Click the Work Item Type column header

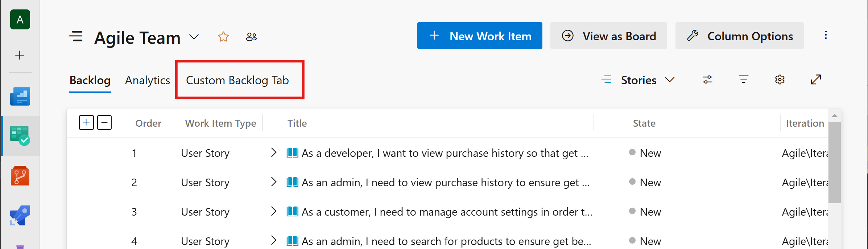220,123
